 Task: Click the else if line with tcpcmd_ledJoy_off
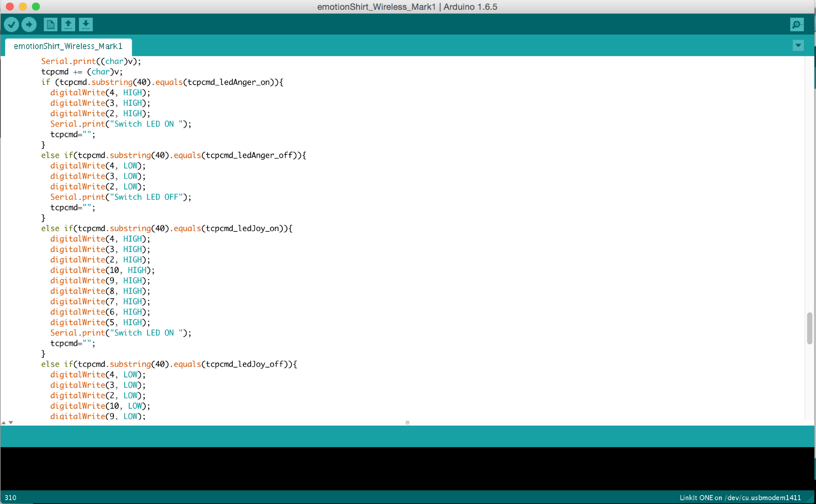(169, 364)
